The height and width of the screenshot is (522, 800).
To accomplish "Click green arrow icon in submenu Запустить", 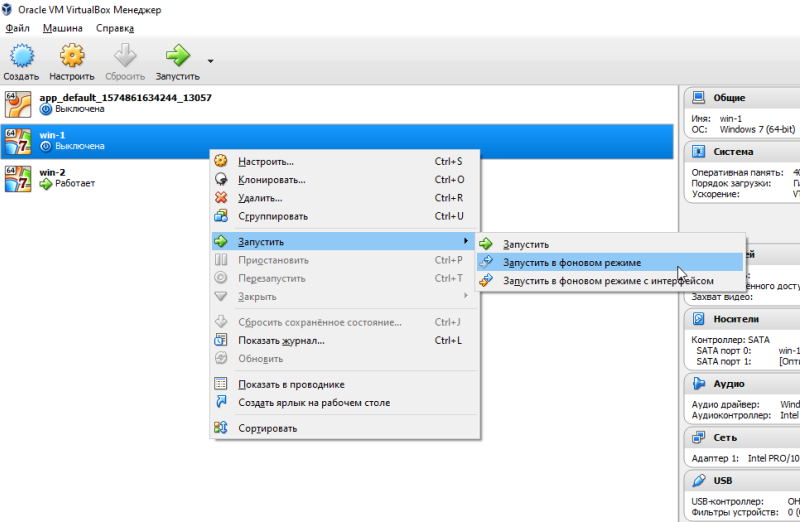I will click(486, 244).
